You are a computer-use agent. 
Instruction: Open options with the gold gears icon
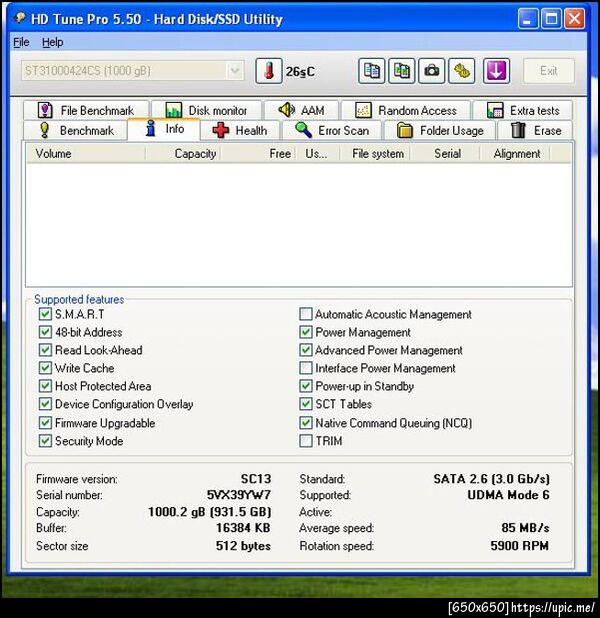(x=462, y=71)
